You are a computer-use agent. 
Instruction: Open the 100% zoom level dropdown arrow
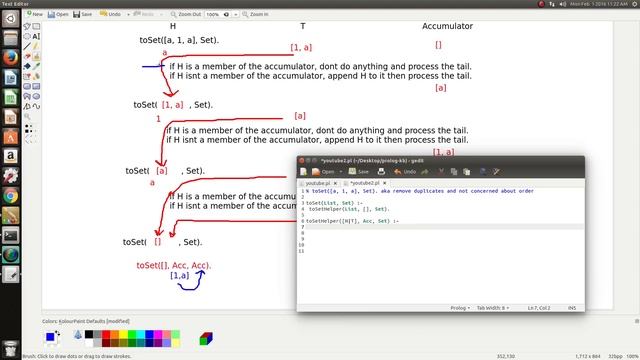[236, 14]
